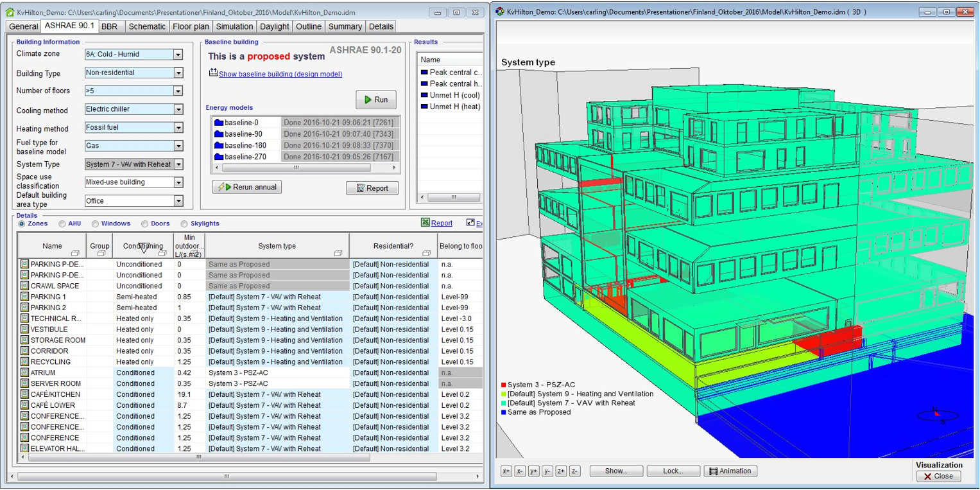The width and height of the screenshot is (980, 490).
Task: Switch to the Floor plan tab
Action: 191,26
